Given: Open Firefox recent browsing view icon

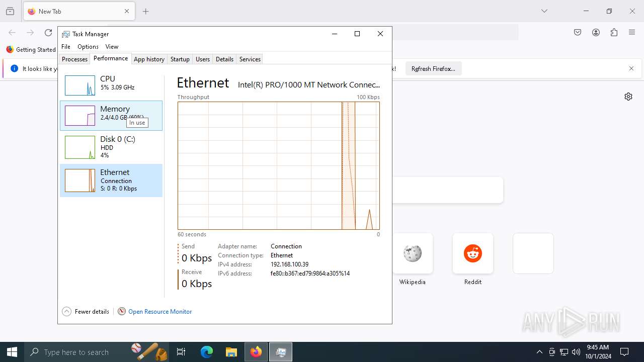Looking at the screenshot, I should (10, 11).
